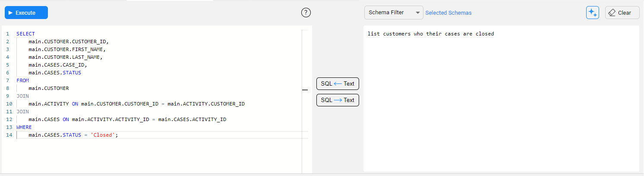The width and height of the screenshot is (644, 176).
Task: Convert text to SQL using left-arrow button
Action: coord(338,83)
